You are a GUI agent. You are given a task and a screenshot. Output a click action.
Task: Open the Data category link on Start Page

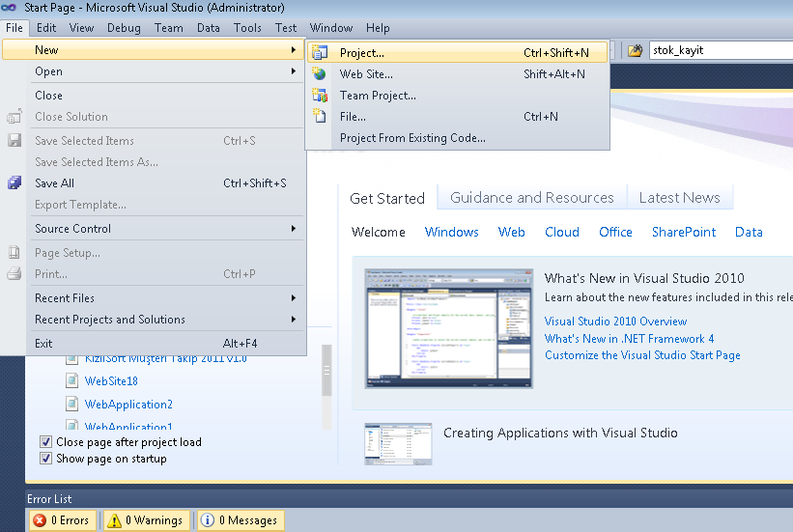pyautogui.click(x=749, y=232)
